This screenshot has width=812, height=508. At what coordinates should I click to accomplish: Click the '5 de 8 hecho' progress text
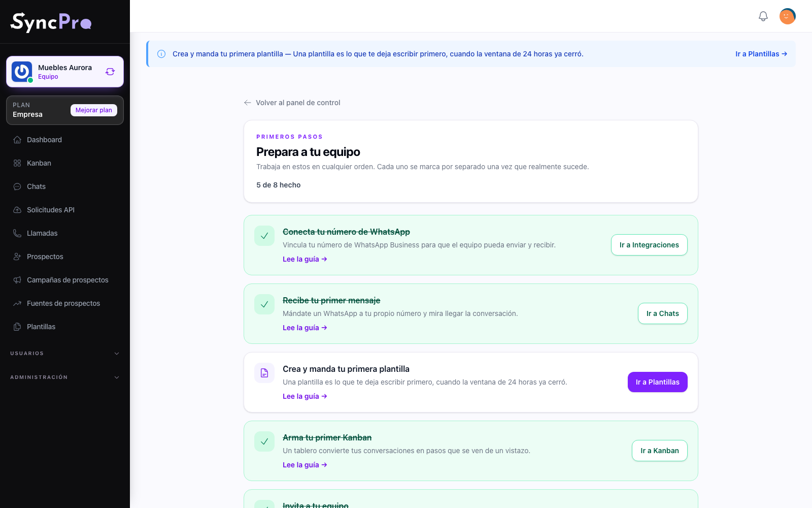click(x=279, y=185)
